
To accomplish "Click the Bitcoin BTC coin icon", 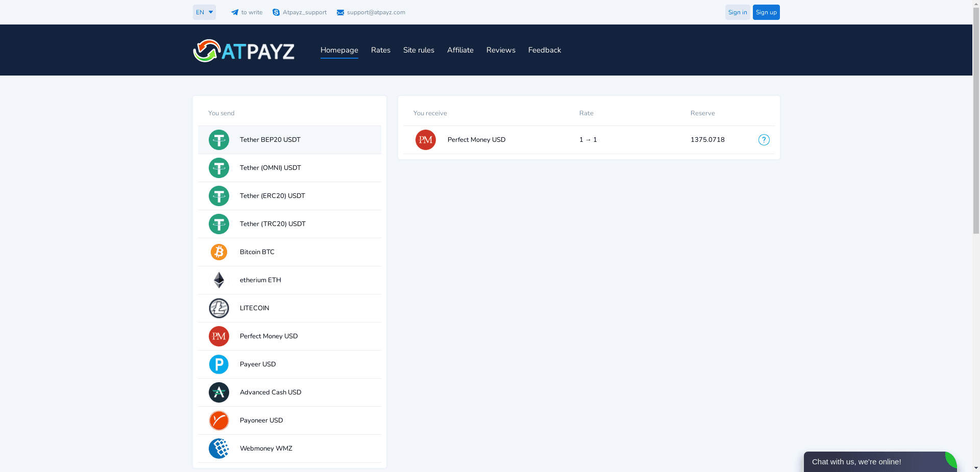I will pos(218,252).
